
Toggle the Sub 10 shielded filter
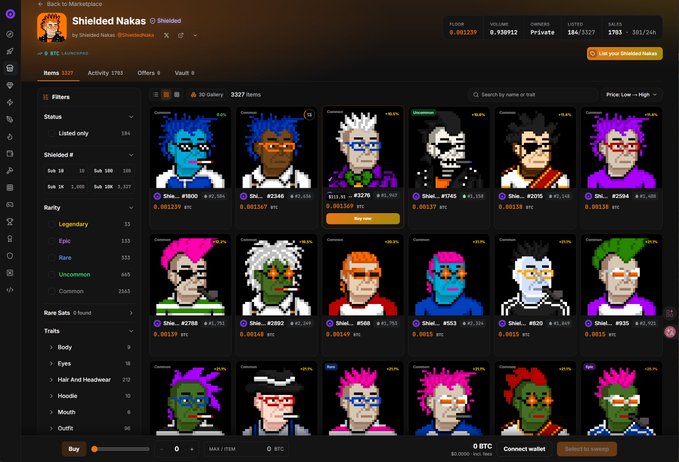(x=66, y=171)
